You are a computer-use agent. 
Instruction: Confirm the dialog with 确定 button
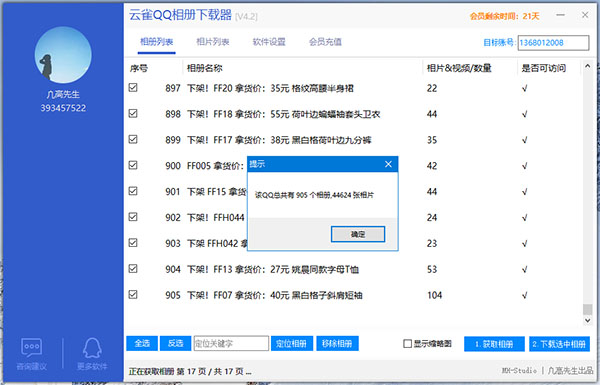[x=358, y=234]
